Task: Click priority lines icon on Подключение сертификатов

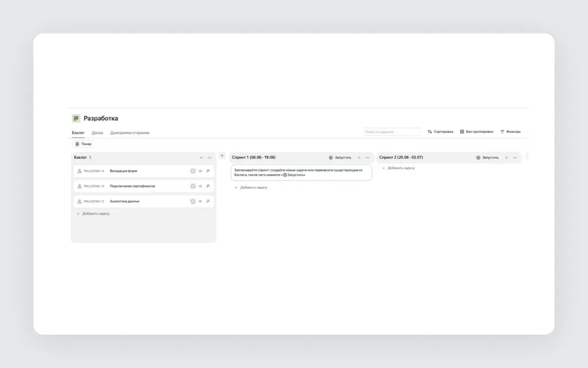Action: click(200, 186)
